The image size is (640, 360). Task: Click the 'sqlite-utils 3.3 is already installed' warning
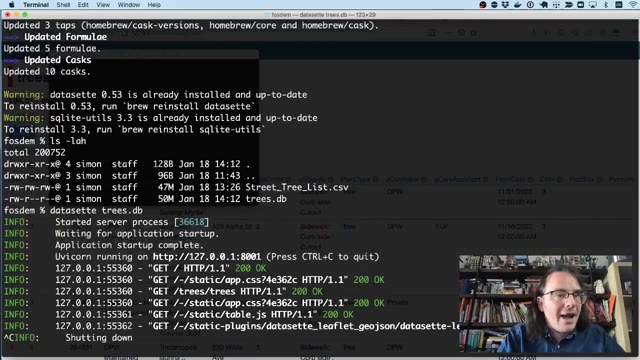[160, 118]
